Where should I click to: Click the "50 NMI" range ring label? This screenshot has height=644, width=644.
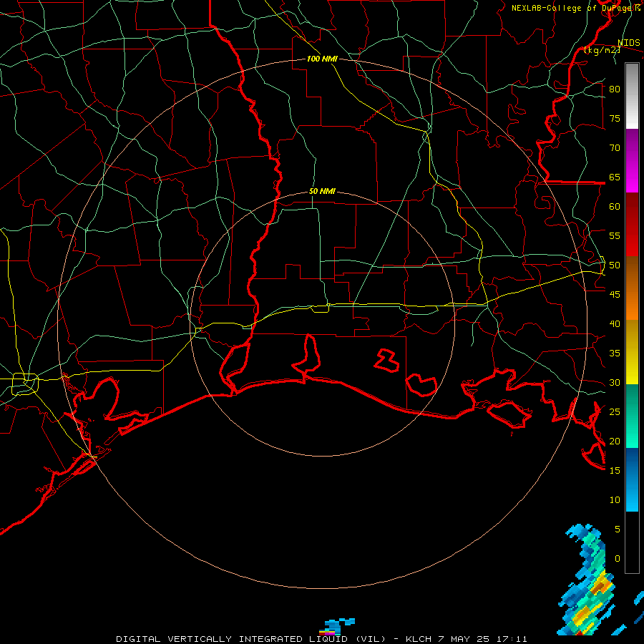[322, 191]
